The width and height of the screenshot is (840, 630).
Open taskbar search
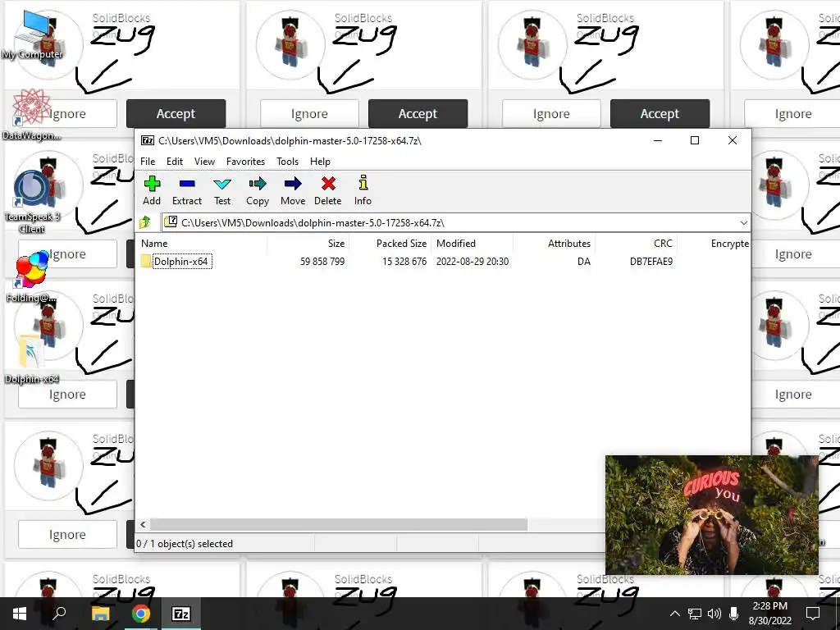59,614
